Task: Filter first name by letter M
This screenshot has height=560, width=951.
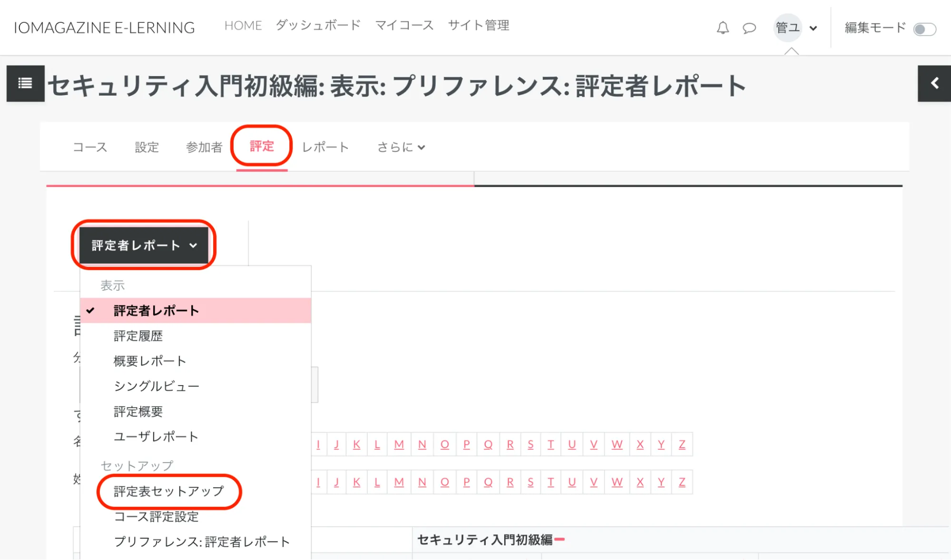Action: (399, 444)
